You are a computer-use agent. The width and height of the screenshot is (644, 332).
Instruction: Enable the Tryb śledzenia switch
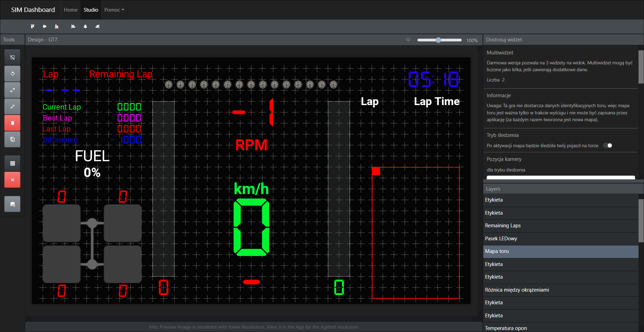click(608, 145)
